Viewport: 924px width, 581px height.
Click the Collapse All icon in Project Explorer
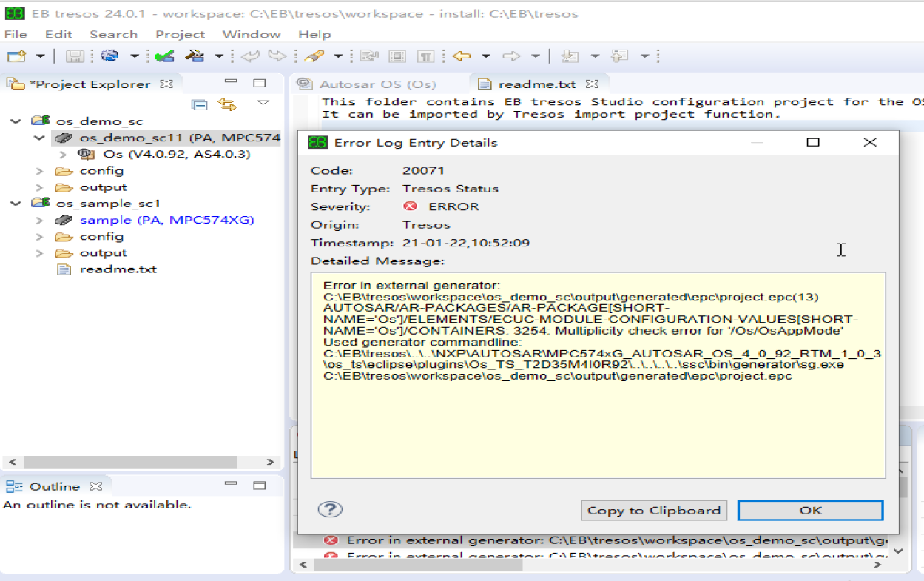[199, 104]
